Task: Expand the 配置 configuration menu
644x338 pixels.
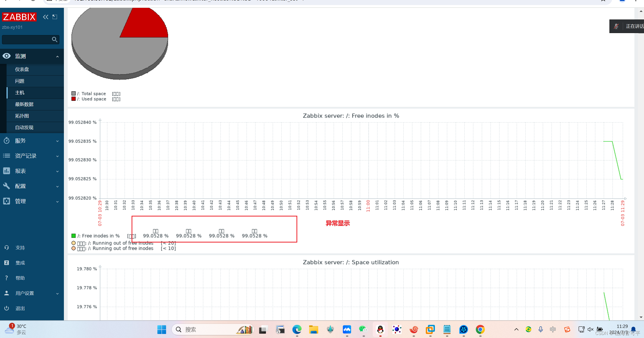Action: (x=32, y=186)
